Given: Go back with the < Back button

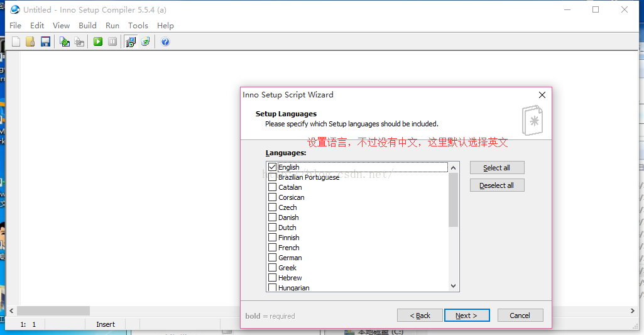Looking at the screenshot, I should click(420, 316).
